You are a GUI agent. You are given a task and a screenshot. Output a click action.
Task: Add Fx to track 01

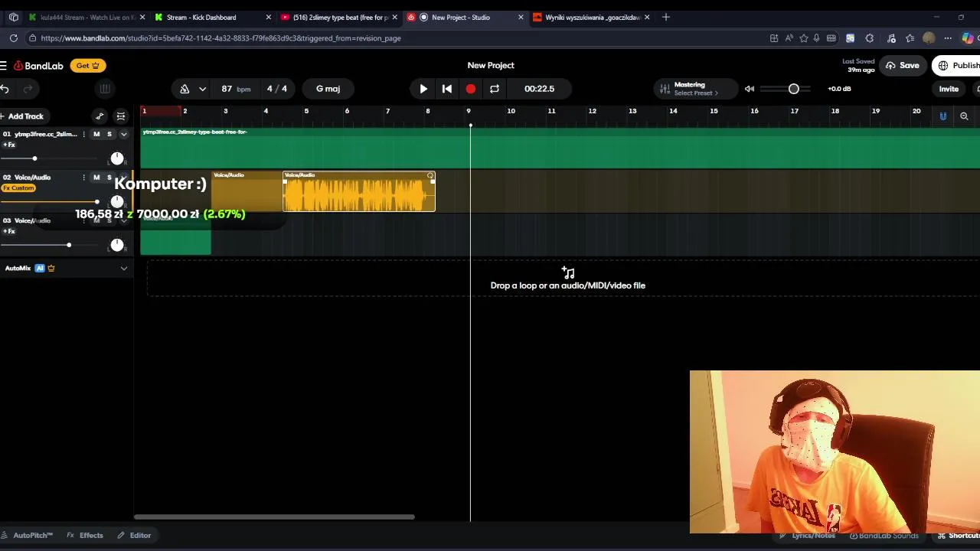point(9,145)
